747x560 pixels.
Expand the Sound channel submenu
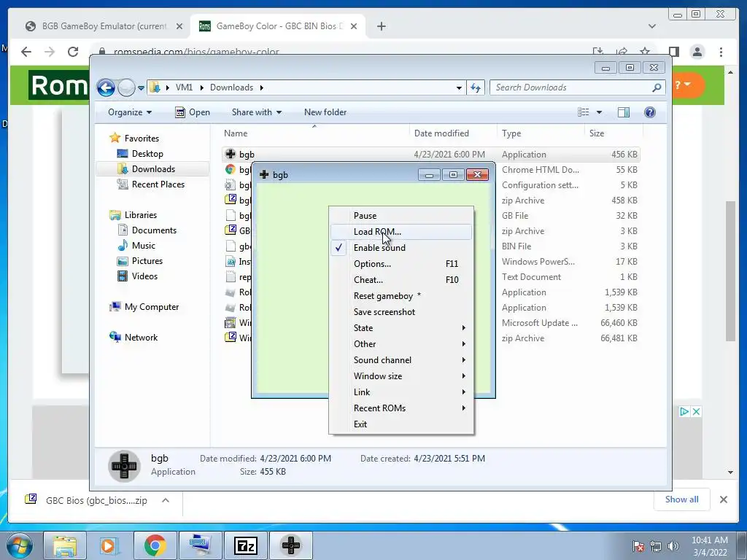[x=401, y=360]
